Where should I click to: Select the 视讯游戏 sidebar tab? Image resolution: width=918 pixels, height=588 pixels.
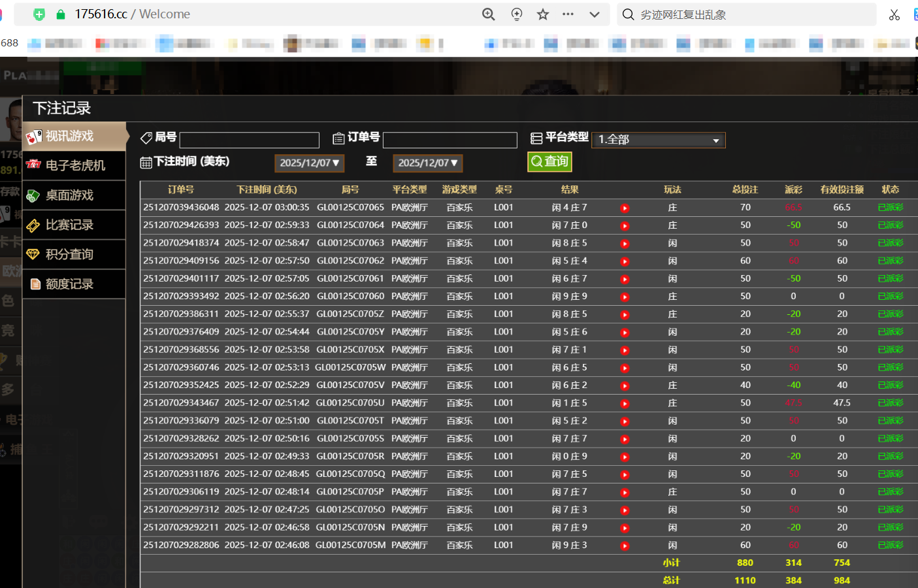pyautogui.click(x=74, y=136)
